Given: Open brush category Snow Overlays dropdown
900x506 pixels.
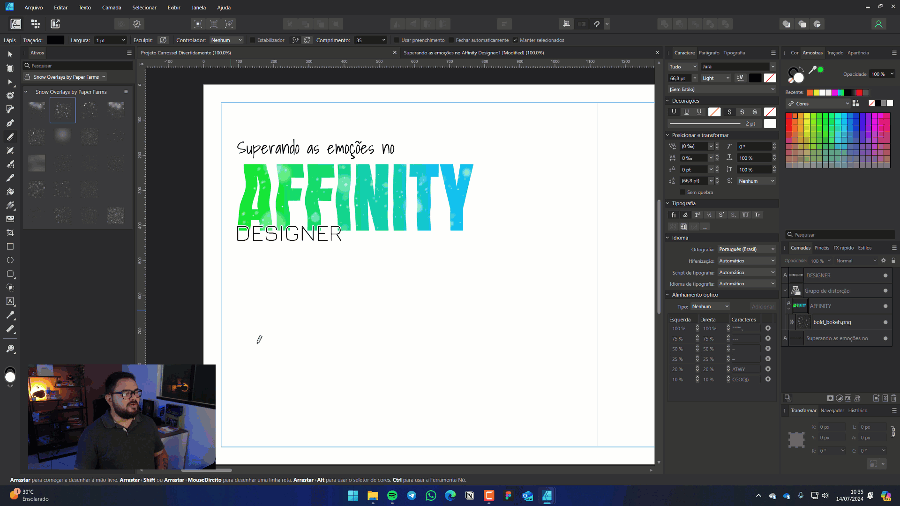Looking at the screenshot, I should pos(65,77).
